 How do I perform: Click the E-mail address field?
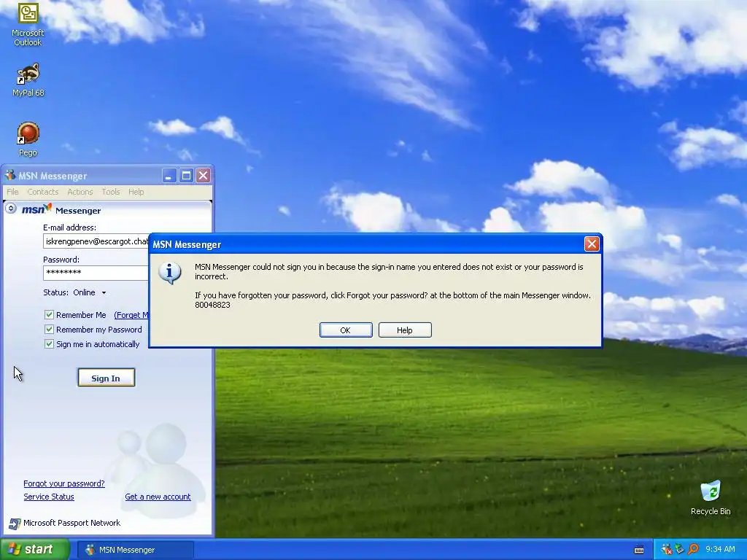(96, 241)
